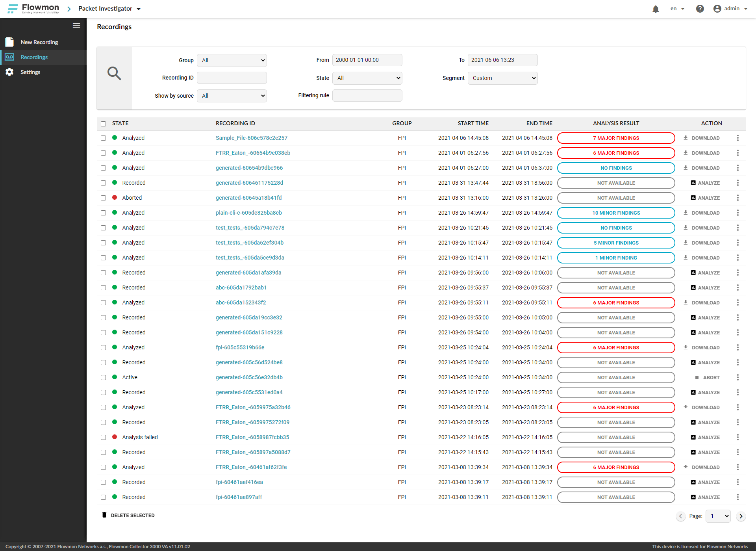Click Delete Selected button

point(128,515)
